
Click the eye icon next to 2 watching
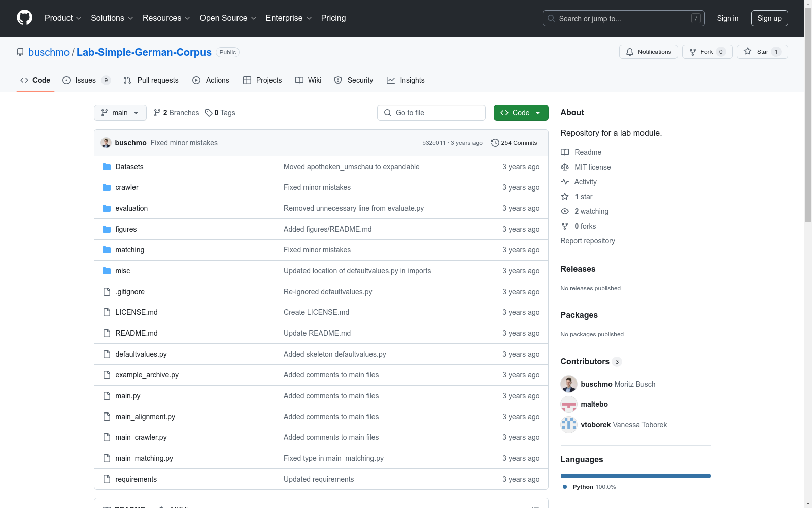click(565, 211)
